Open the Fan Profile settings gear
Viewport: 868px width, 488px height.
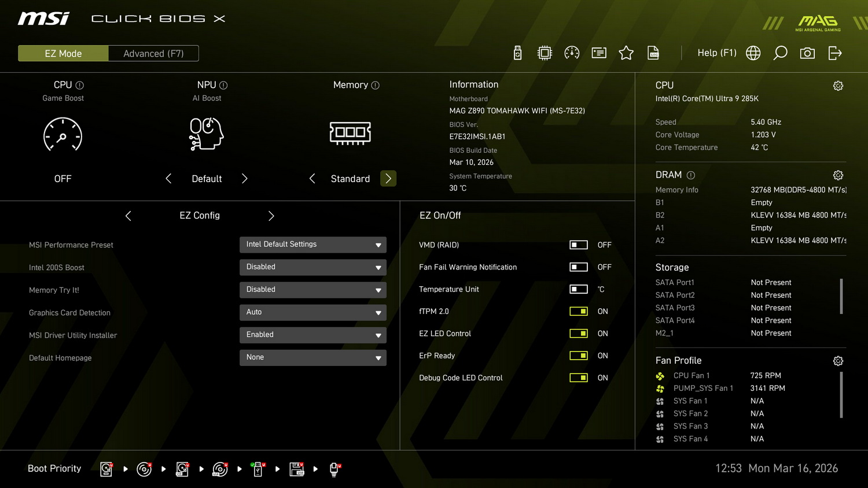[x=838, y=360]
